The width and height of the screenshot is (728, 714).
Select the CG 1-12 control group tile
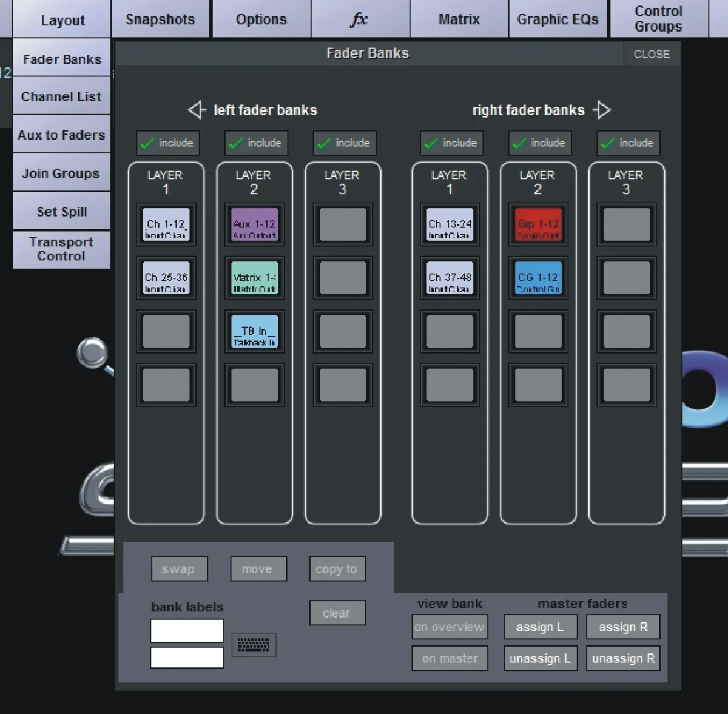point(539,278)
